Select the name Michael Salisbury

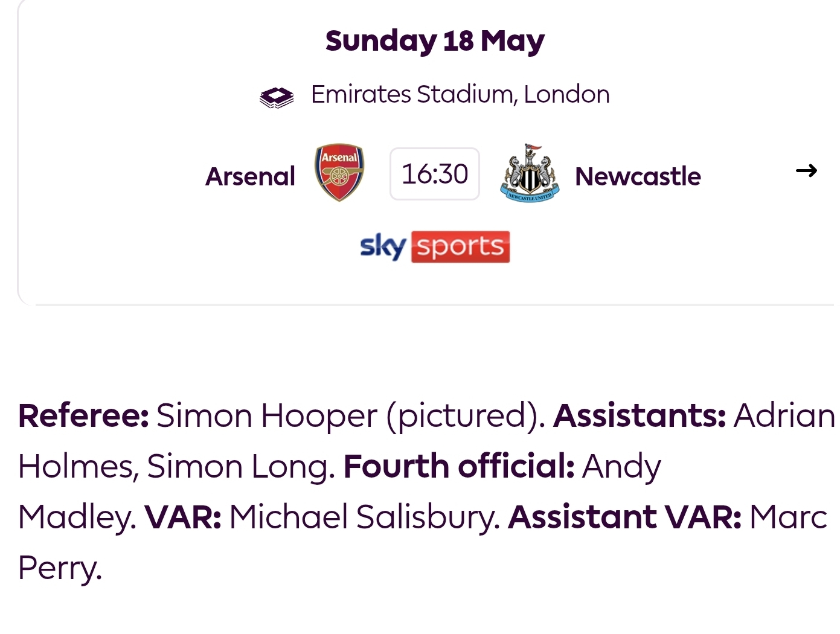[x=364, y=518]
